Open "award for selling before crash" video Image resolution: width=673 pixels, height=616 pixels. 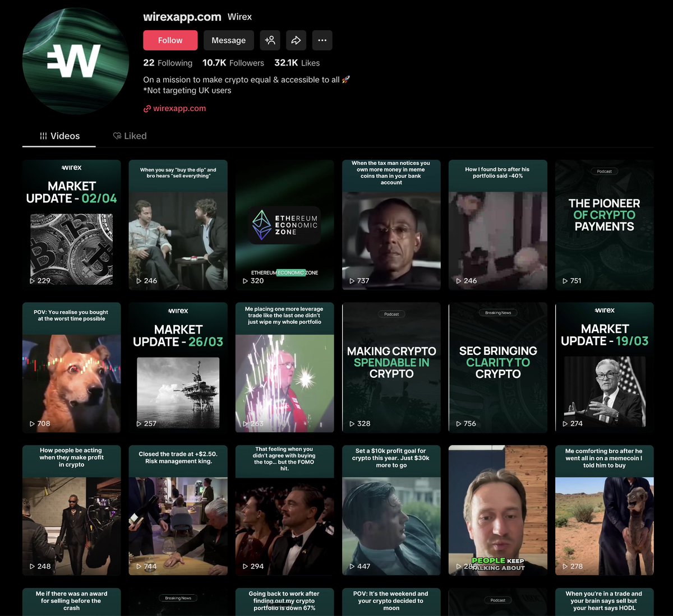(72, 602)
